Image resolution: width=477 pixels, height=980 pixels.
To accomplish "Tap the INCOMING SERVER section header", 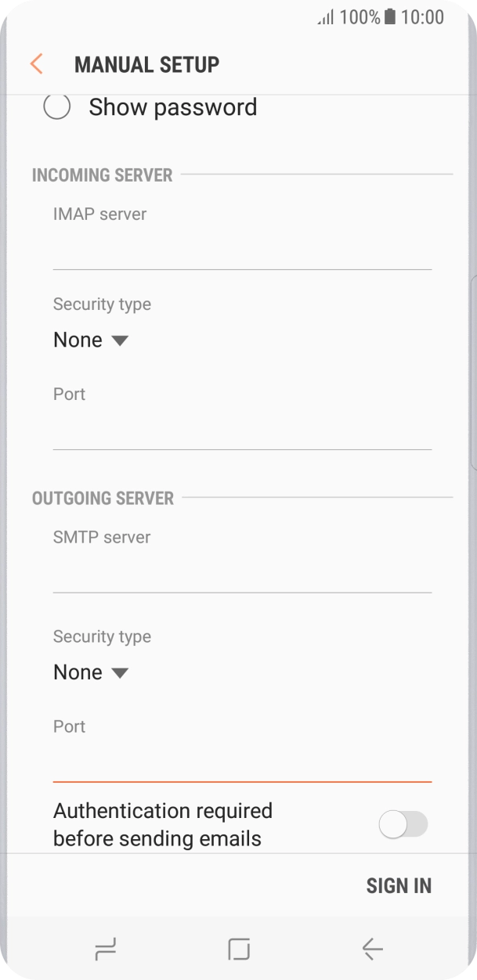I will [102, 175].
